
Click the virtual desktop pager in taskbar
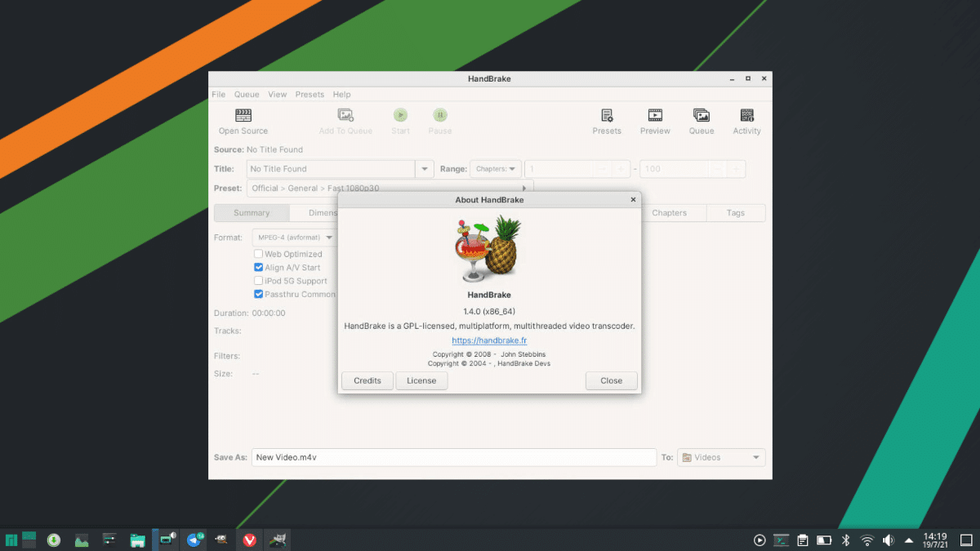coord(29,540)
